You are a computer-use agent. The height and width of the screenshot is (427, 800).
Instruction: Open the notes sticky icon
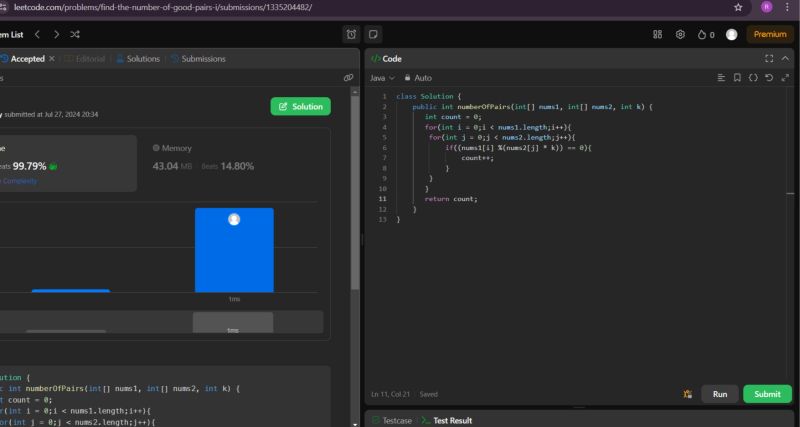coord(373,34)
